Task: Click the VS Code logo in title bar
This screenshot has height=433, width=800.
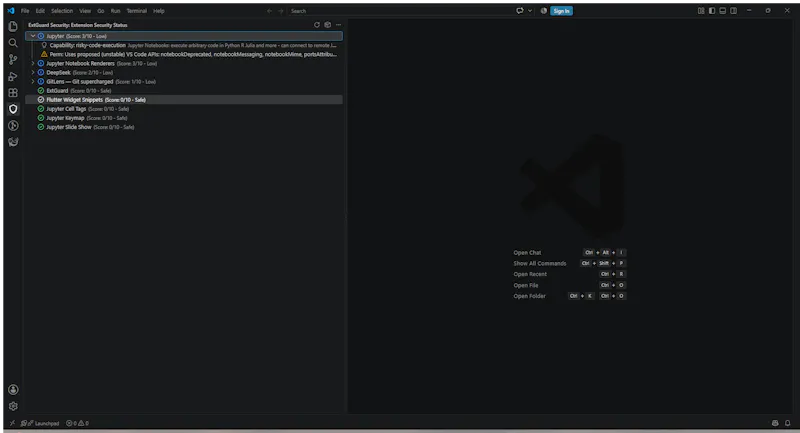Action: (x=11, y=11)
